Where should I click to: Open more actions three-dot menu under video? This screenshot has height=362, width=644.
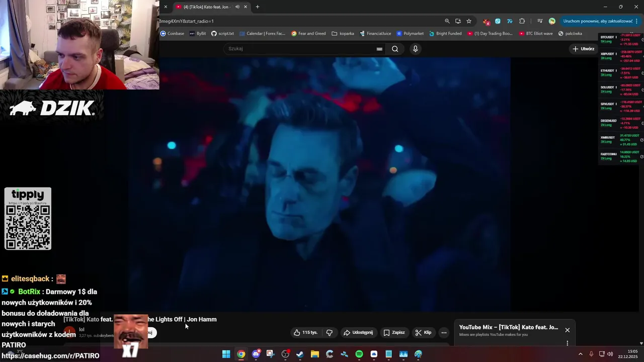pyautogui.click(x=444, y=332)
